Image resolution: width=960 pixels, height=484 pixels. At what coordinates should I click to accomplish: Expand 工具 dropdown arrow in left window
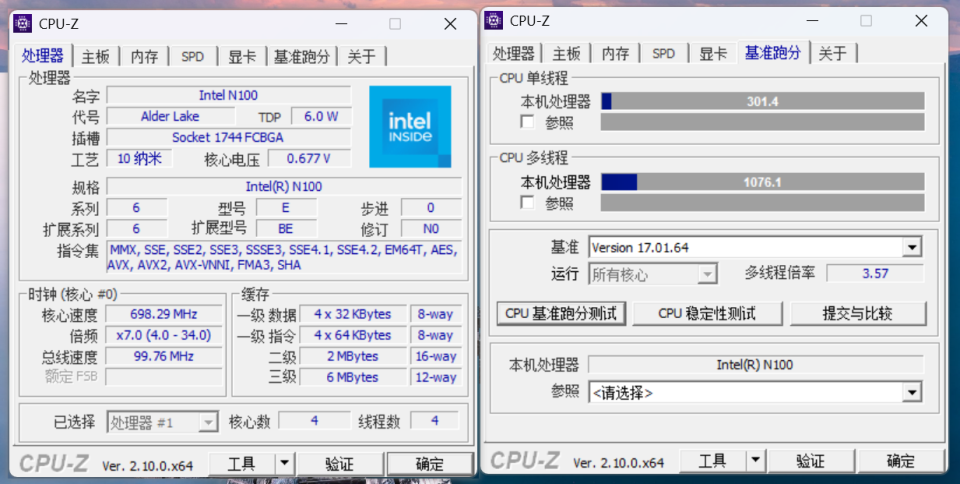284,463
